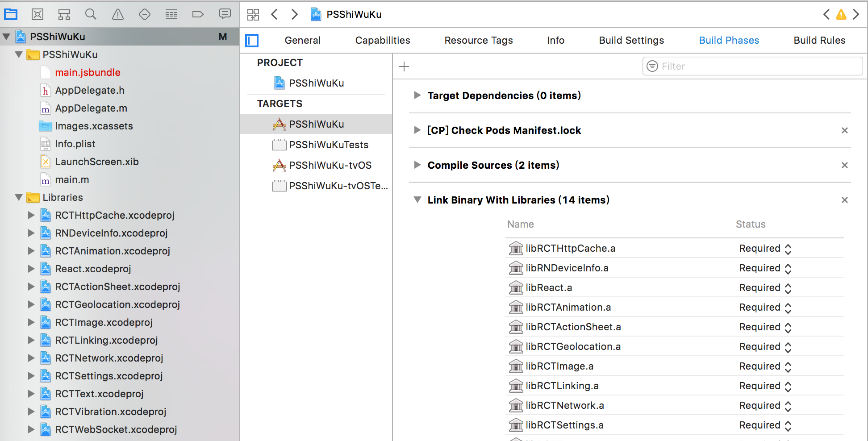Switch to the General tab
This screenshot has width=868, height=441.
click(x=303, y=40)
